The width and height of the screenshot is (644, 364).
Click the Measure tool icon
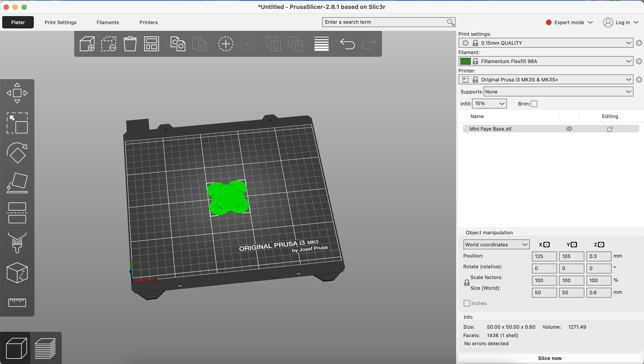(x=17, y=303)
